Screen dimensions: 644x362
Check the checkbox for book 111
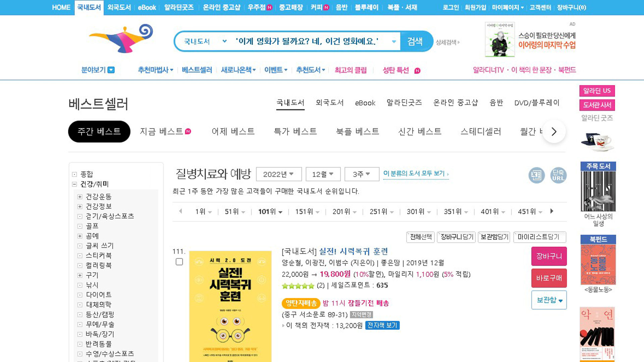(x=179, y=262)
